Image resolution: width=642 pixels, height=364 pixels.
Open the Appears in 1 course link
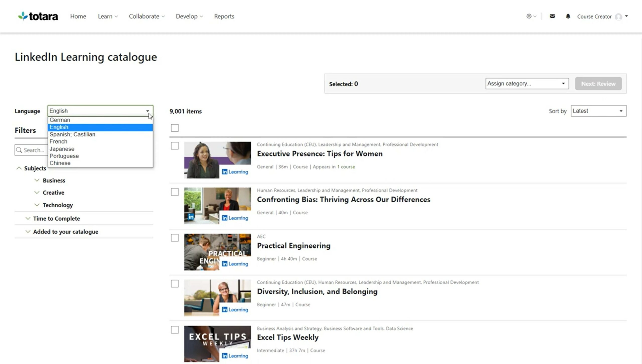[x=347, y=167]
